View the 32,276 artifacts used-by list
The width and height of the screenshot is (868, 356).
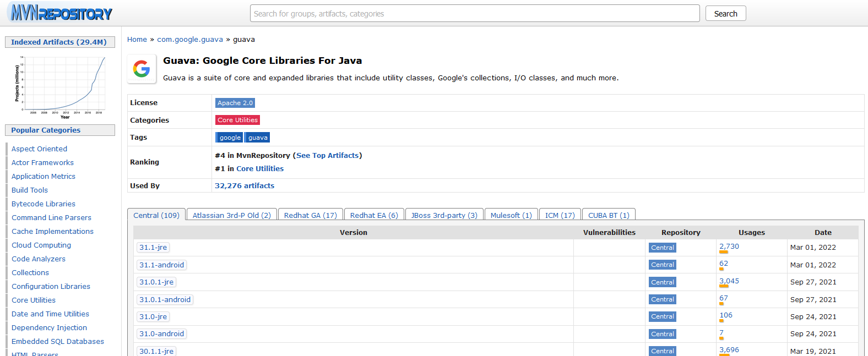pos(245,186)
